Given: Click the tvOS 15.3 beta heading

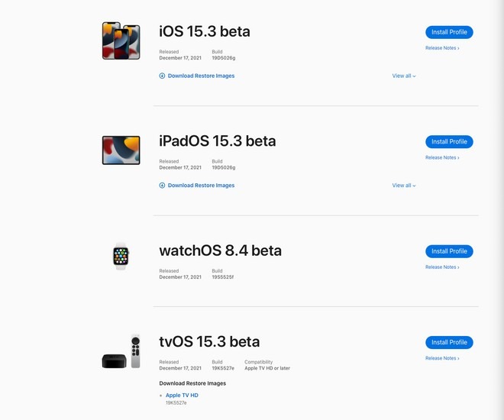Looking at the screenshot, I should click(209, 341).
